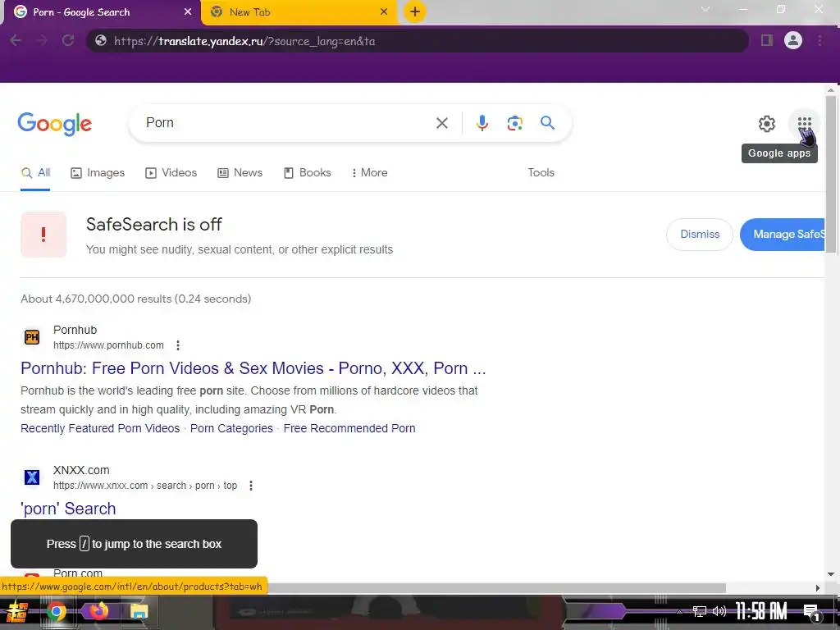The width and height of the screenshot is (840, 630).
Task: Click the browser address bar
Action: (418, 41)
